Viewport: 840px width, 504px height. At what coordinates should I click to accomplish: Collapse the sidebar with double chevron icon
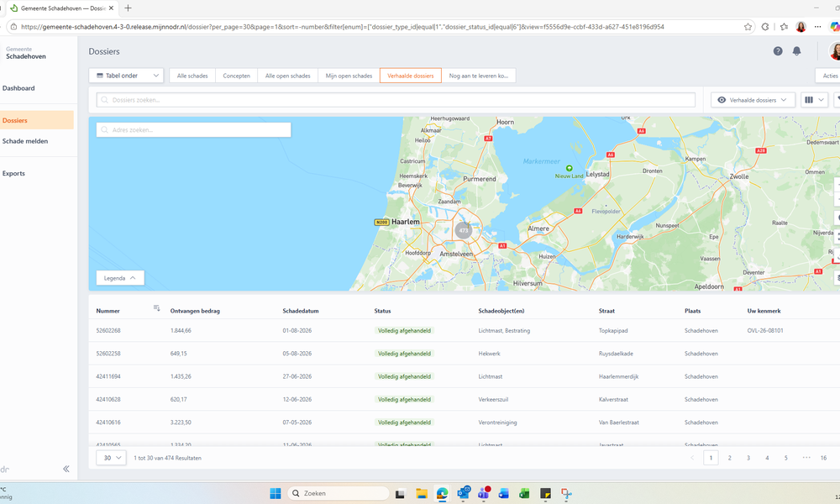click(66, 469)
